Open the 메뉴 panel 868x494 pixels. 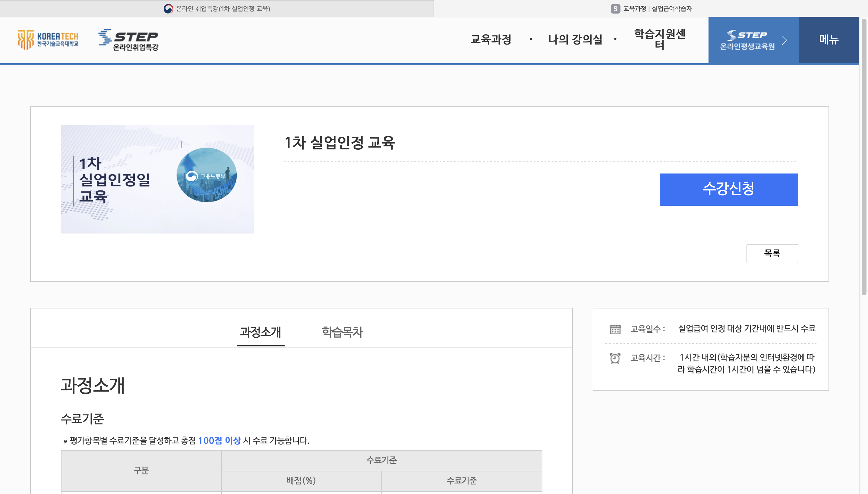click(829, 40)
